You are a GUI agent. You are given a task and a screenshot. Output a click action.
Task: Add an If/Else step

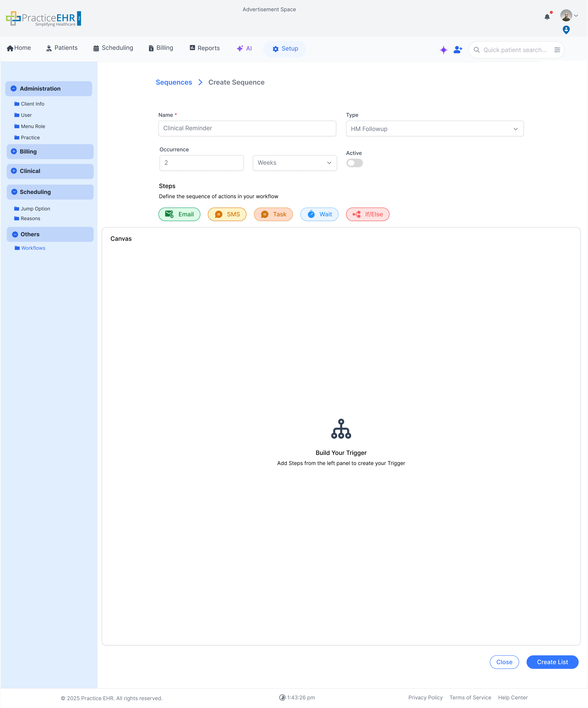point(367,214)
